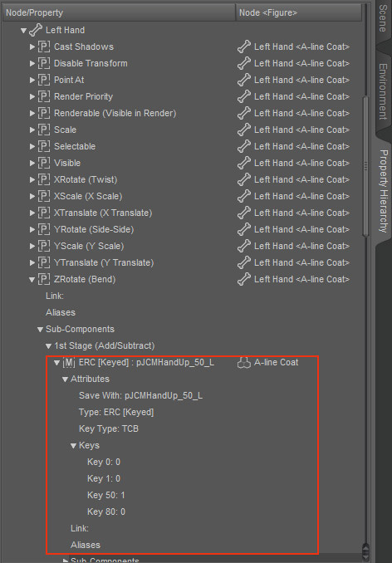Collapse the Keys list
The width and height of the screenshot is (392, 563).
73,446
